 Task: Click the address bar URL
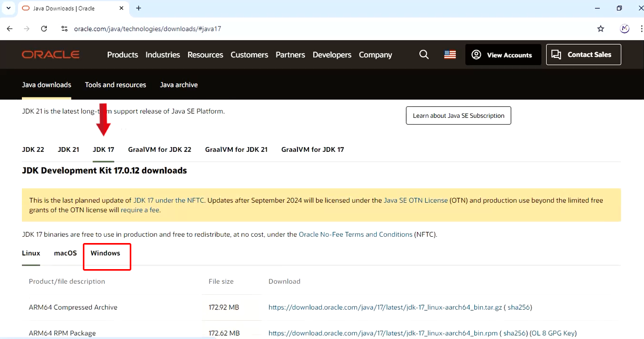click(x=147, y=29)
